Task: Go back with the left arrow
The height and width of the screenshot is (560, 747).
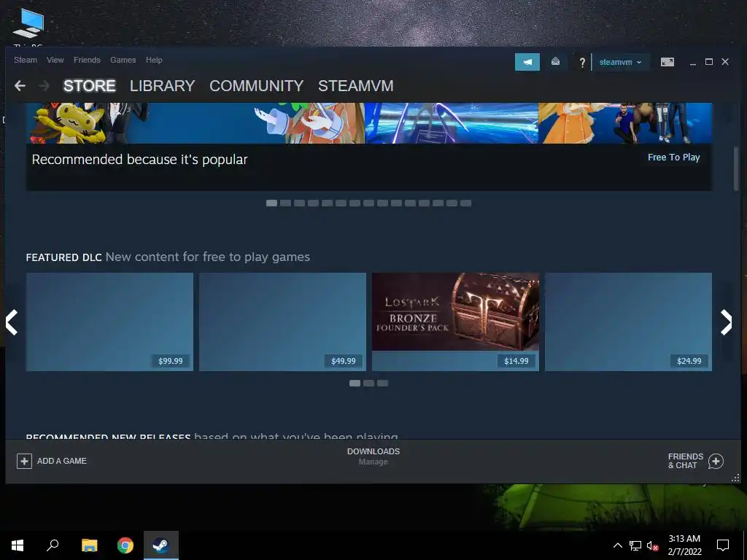Action: point(20,86)
